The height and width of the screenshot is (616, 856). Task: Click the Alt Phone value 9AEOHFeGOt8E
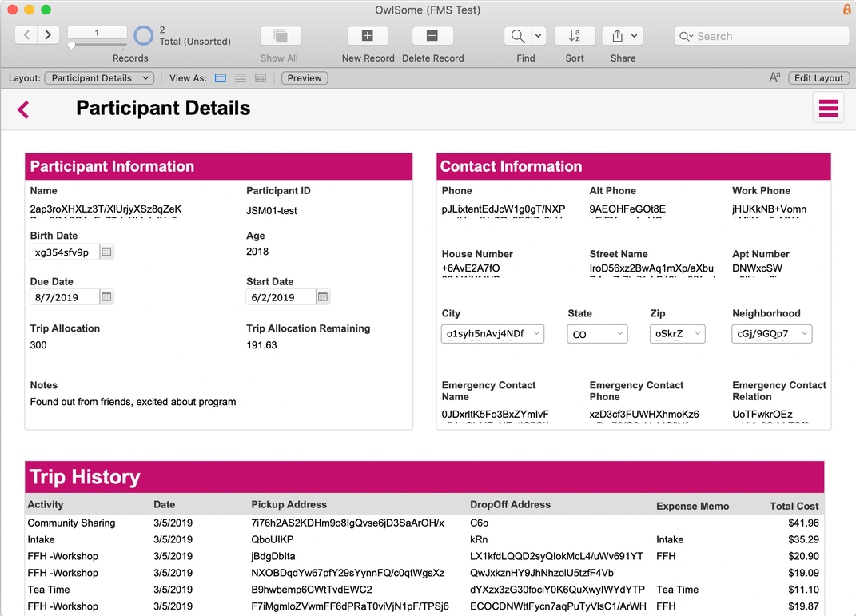(627, 209)
